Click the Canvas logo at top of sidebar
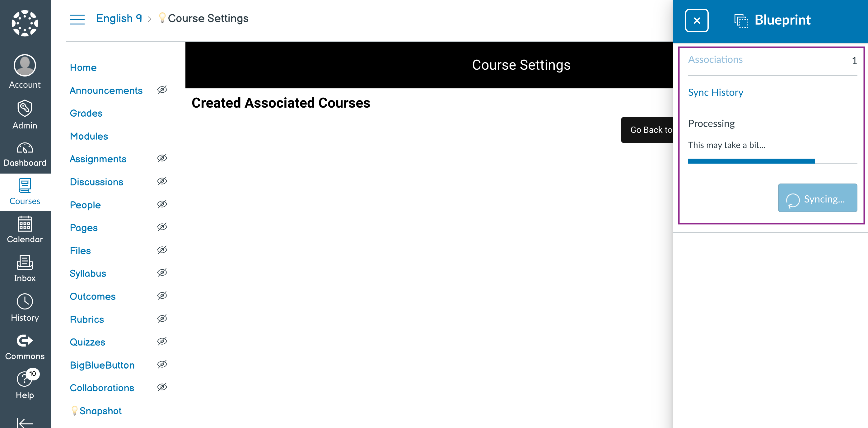 click(x=25, y=23)
